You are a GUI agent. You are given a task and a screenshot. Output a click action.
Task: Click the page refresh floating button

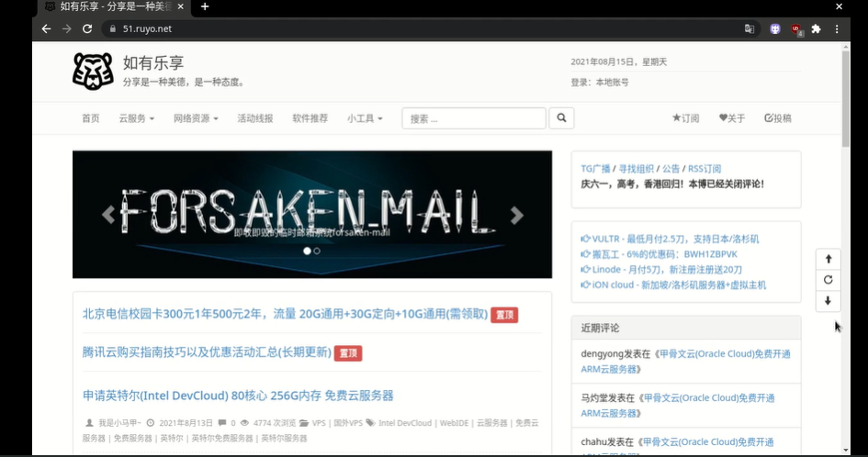click(828, 280)
